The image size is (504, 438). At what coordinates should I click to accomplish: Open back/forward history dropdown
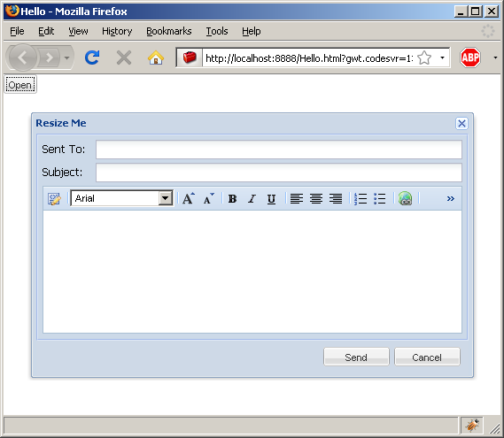[66, 58]
